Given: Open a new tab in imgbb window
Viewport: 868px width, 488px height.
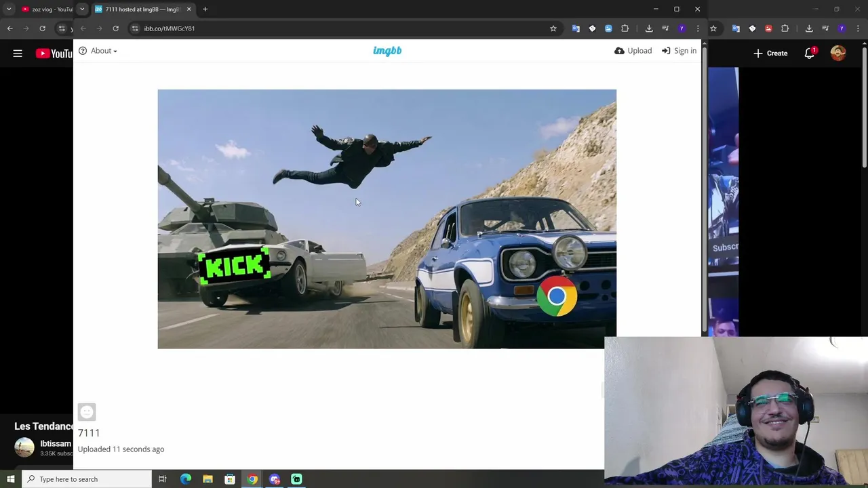Looking at the screenshot, I should point(205,9).
